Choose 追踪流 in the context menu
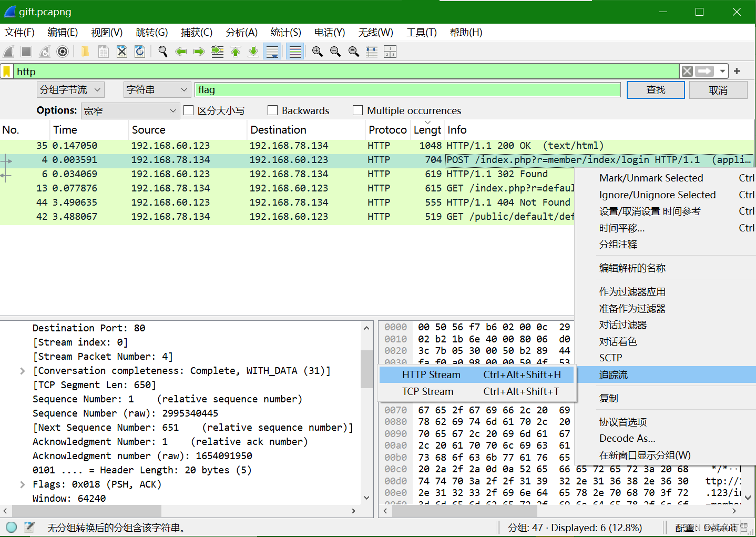Image resolution: width=756 pixels, height=537 pixels. (666, 375)
